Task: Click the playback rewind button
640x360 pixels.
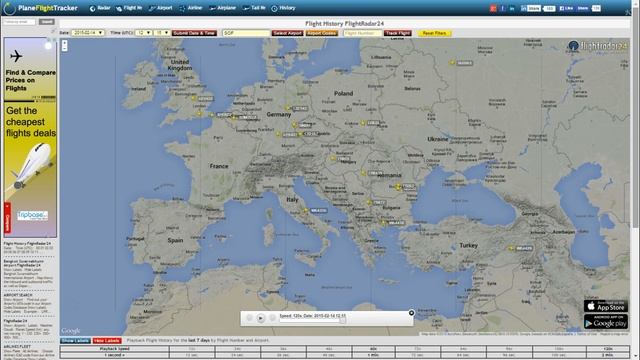Action: [249, 318]
